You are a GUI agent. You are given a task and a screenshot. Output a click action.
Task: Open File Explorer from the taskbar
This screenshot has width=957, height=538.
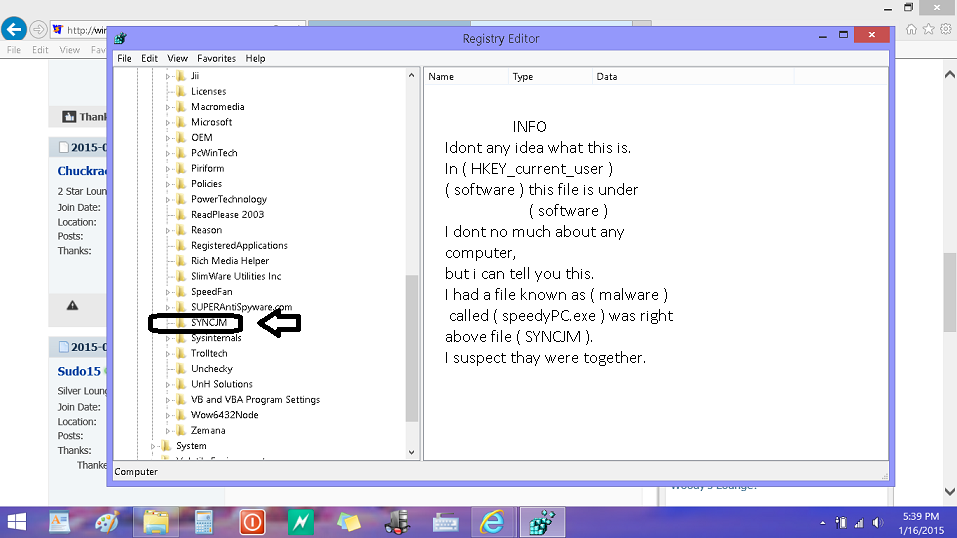[156, 522]
